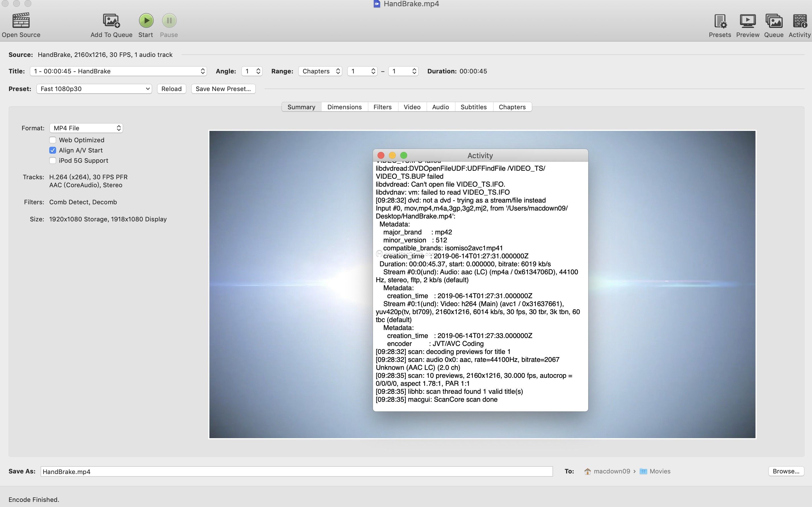The image size is (812, 507).
Task: Click the Save As filename field
Action: click(297, 471)
